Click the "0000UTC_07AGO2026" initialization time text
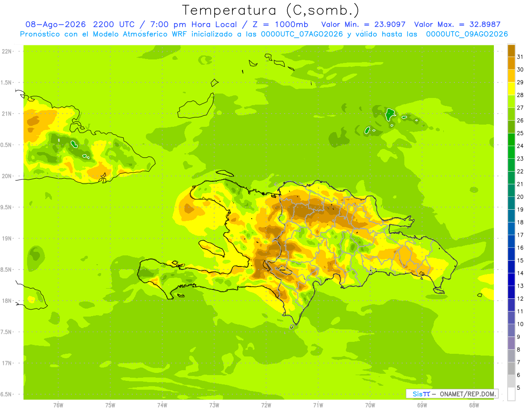This screenshot has width=532, height=411. [302, 34]
